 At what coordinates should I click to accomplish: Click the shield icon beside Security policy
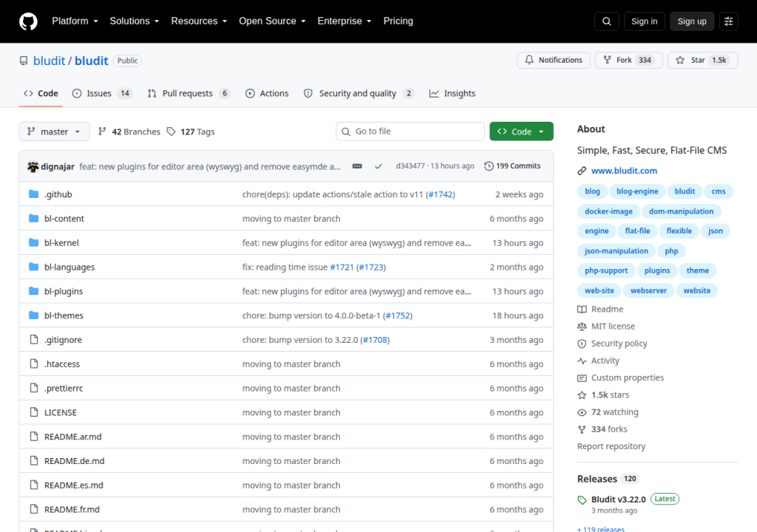pos(582,344)
